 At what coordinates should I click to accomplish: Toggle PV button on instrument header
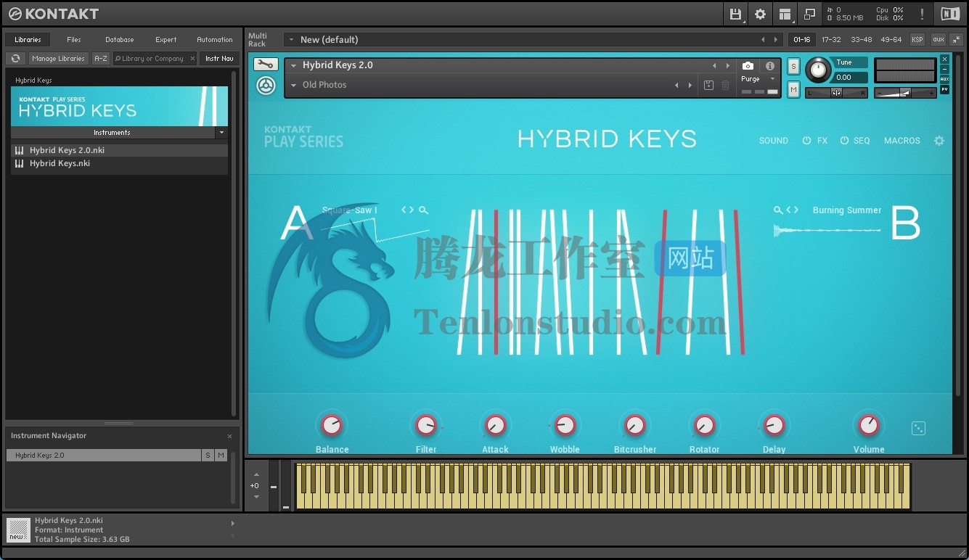(x=944, y=89)
